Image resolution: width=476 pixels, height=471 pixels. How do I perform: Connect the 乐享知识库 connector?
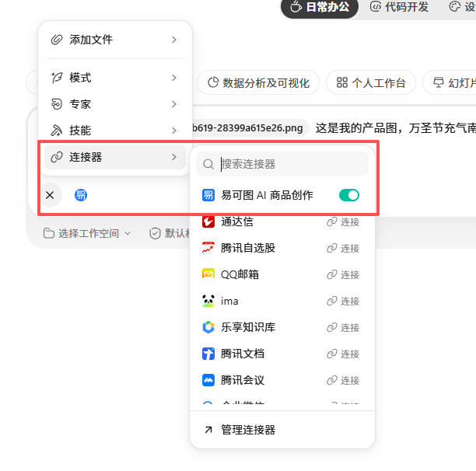[343, 327]
